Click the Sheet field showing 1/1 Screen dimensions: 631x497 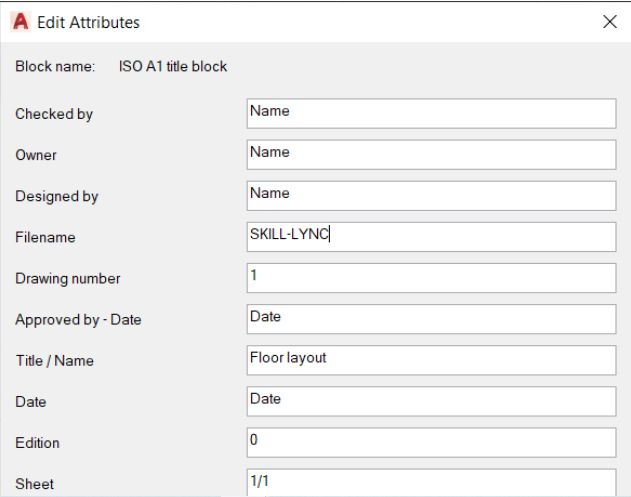[x=431, y=483]
